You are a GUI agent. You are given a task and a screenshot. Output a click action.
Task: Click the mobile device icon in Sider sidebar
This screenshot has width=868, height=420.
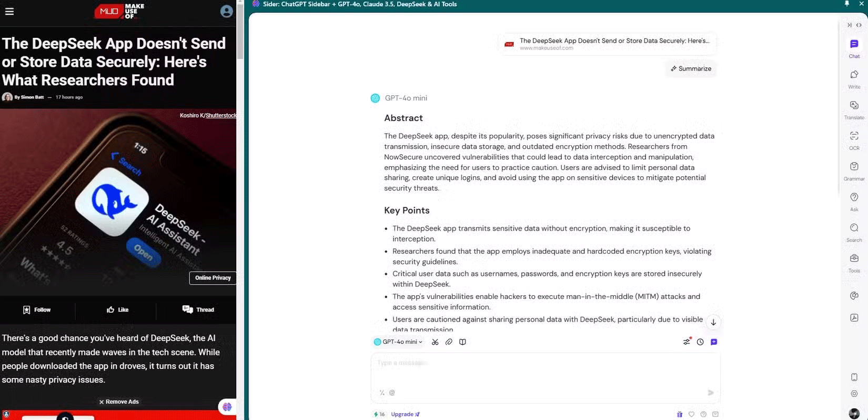(x=854, y=377)
